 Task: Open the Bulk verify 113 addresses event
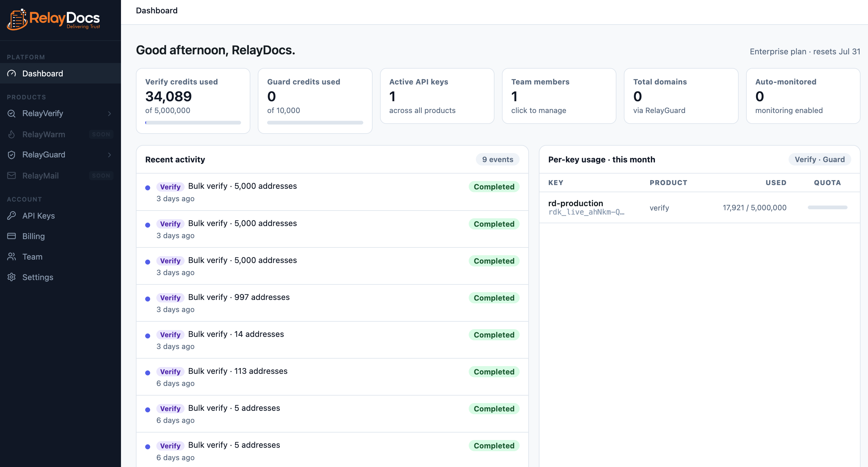point(332,377)
